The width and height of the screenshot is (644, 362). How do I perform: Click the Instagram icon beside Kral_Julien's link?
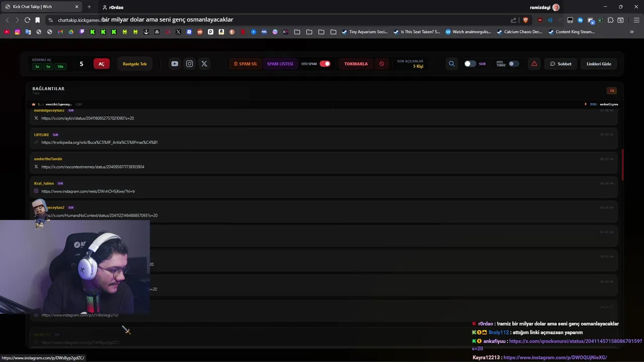[36, 191]
